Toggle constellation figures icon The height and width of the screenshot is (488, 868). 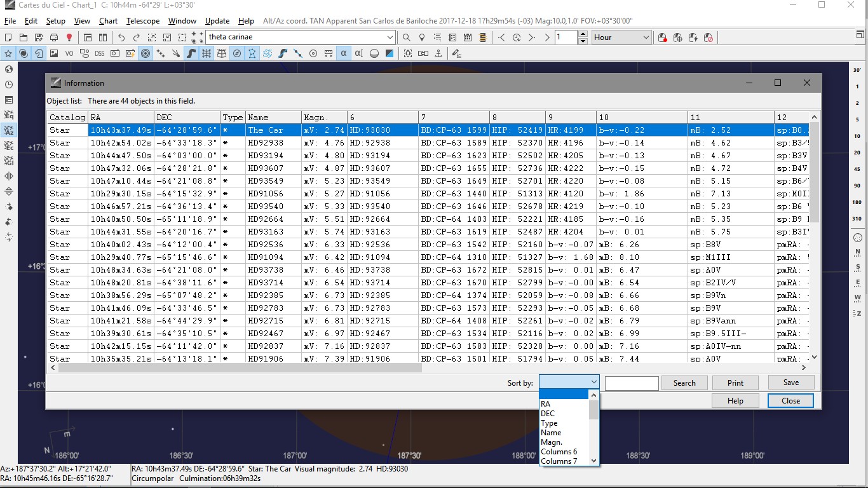click(x=252, y=53)
